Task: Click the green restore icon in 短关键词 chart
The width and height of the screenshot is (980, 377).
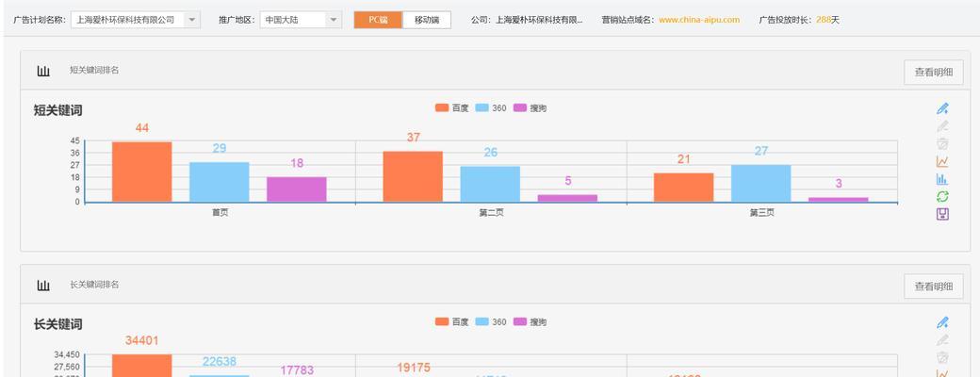Action: point(942,196)
